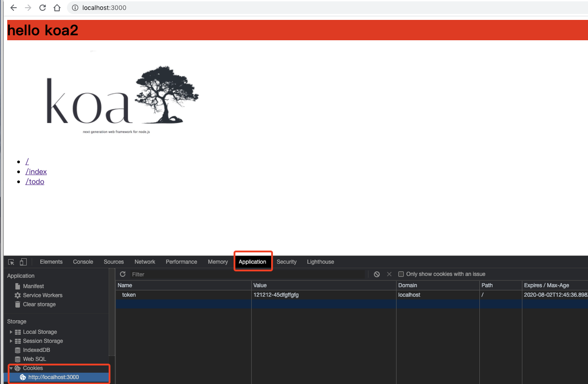Sort cookies by the Domain column
Viewport: 588px width, 384px height.
click(x=438, y=285)
